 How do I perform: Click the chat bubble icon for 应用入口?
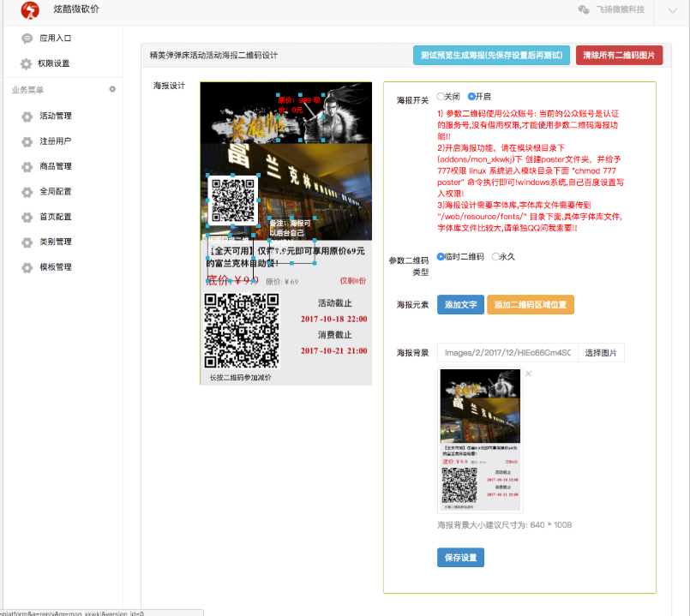pyautogui.click(x=27, y=39)
